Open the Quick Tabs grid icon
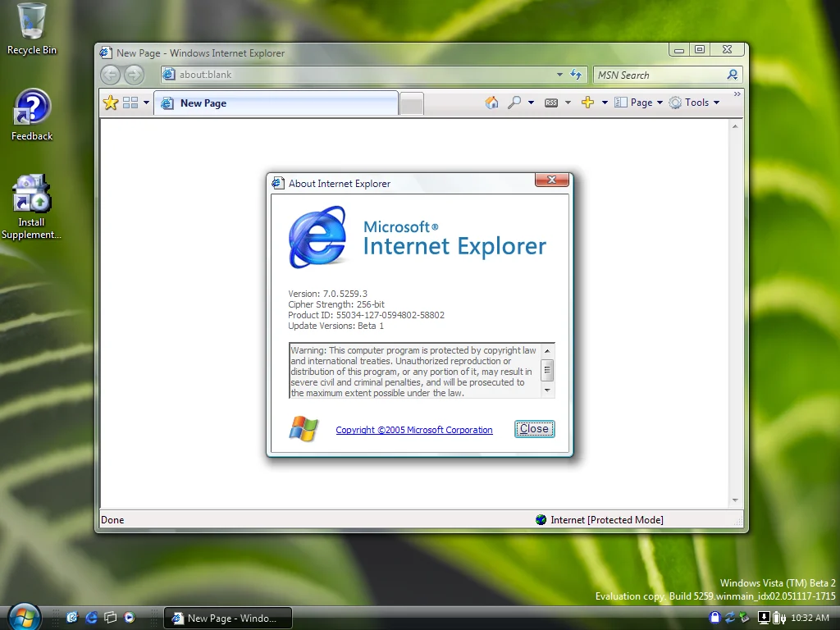The height and width of the screenshot is (630, 840). click(x=130, y=103)
